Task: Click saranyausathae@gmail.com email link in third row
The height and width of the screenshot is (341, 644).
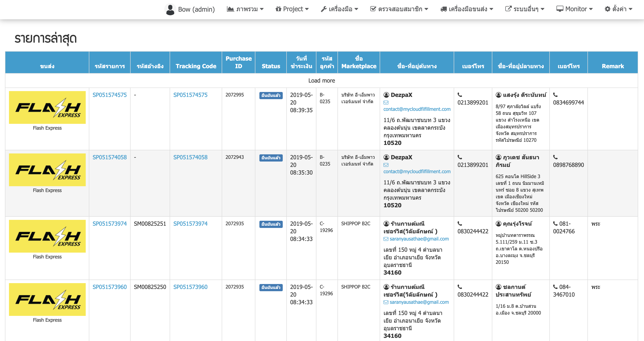Action: point(419,239)
